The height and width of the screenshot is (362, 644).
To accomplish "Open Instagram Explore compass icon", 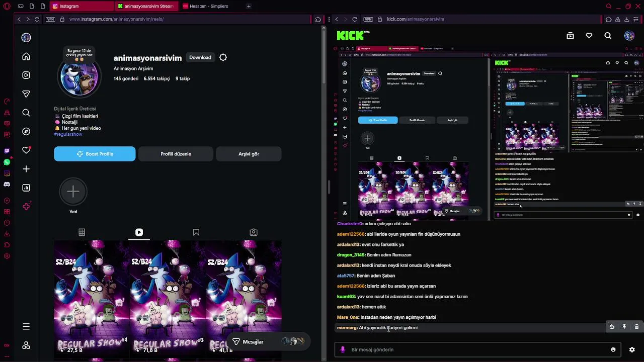I will pos(26,131).
